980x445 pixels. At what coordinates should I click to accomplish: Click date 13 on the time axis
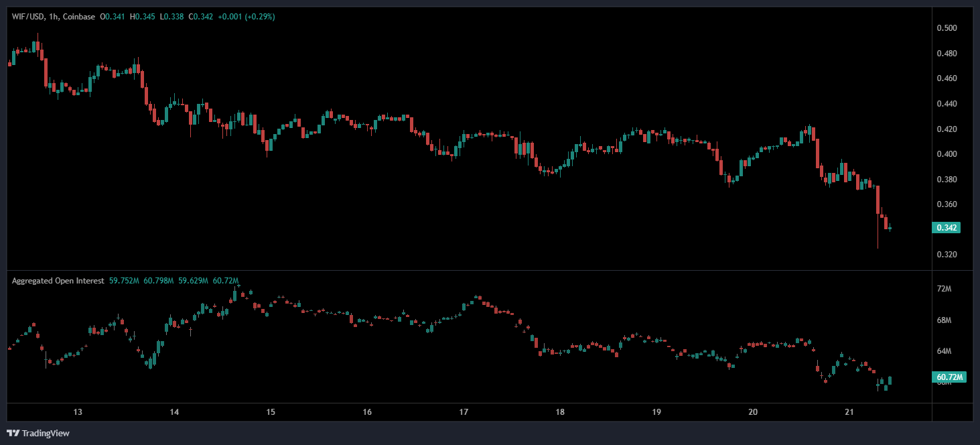tap(78, 411)
